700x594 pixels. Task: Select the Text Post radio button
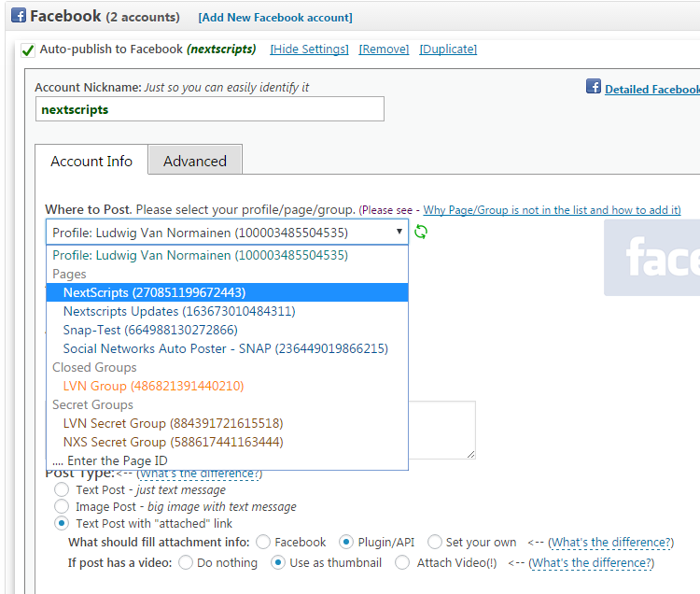62,489
